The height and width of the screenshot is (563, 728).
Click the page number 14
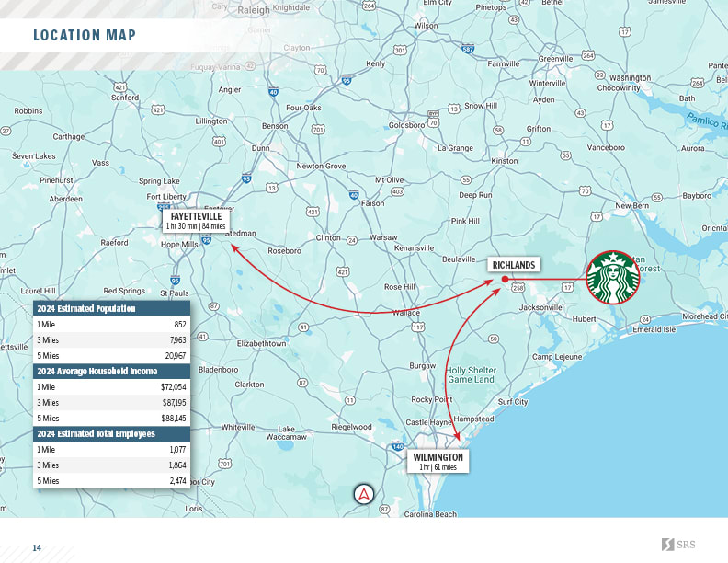click(37, 547)
